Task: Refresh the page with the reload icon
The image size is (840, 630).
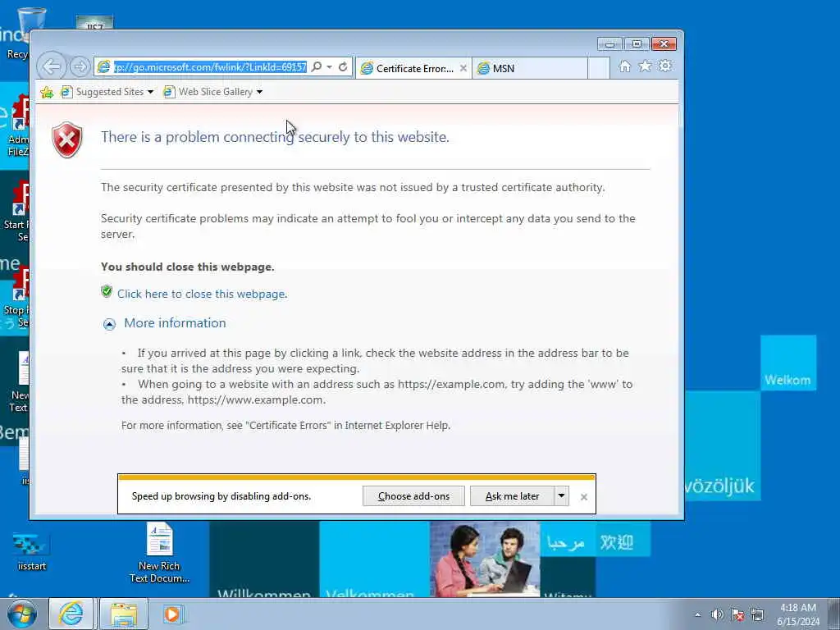Action: tap(343, 67)
